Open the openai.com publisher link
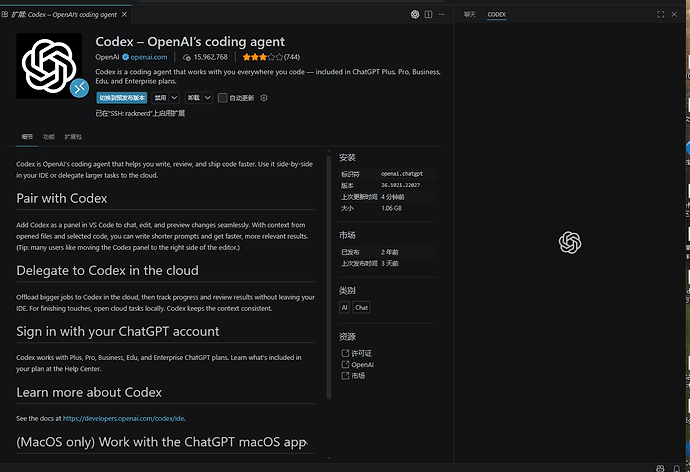The image size is (690, 472). pyautogui.click(x=149, y=57)
